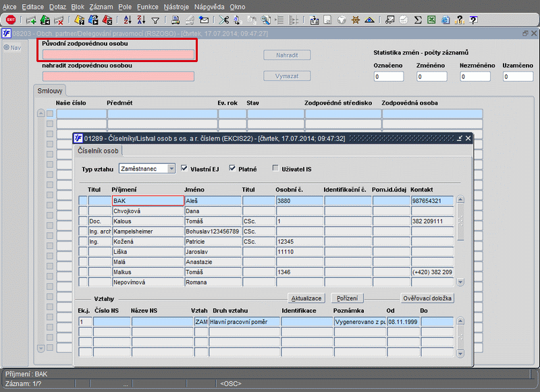Image resolution: width=540 pixels, height=392 pixels.
Task: Click the funnel filter icon
Action: pyautogui.click(x=155, y=20)
